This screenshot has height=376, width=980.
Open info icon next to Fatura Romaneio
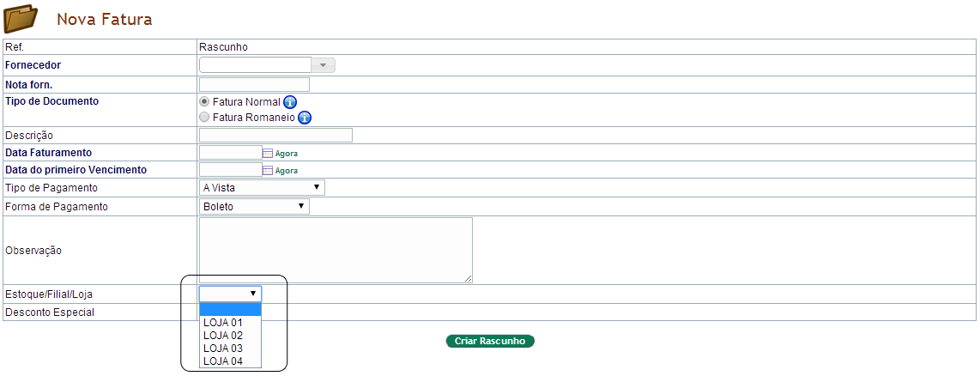pyautogui.click(x=305, y=117)
